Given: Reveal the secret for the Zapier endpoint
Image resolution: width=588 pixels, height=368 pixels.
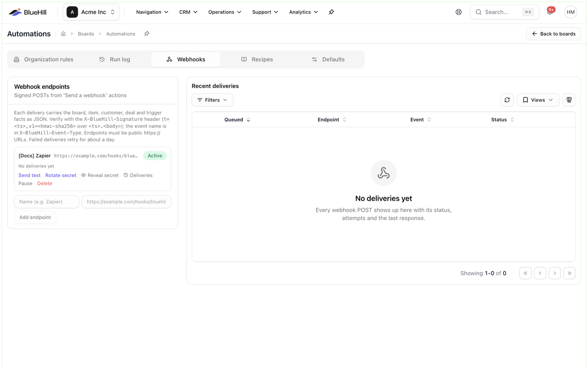Looking at the screenshot, I should click(100, 175).
